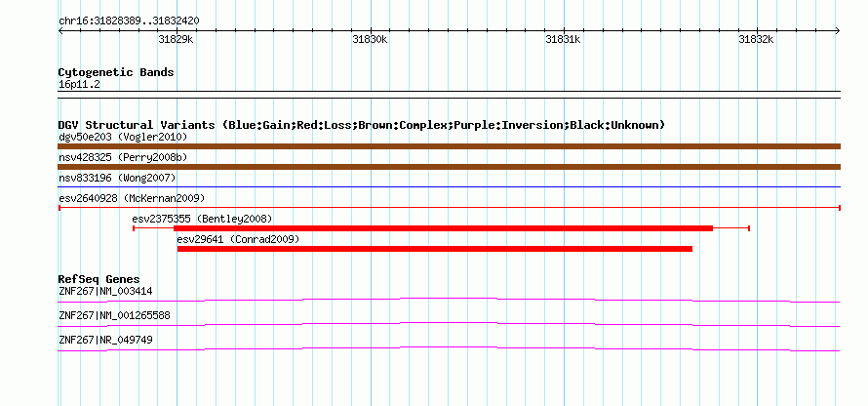Click the blue gain line of nsv833196

tap(449, 187)
